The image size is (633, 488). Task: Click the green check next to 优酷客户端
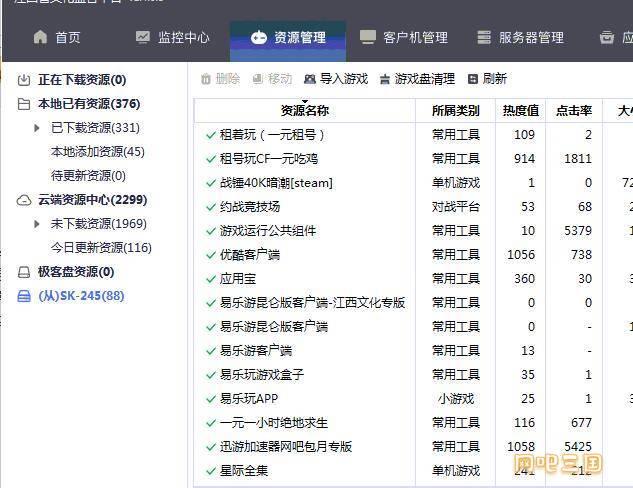(211, 255)
